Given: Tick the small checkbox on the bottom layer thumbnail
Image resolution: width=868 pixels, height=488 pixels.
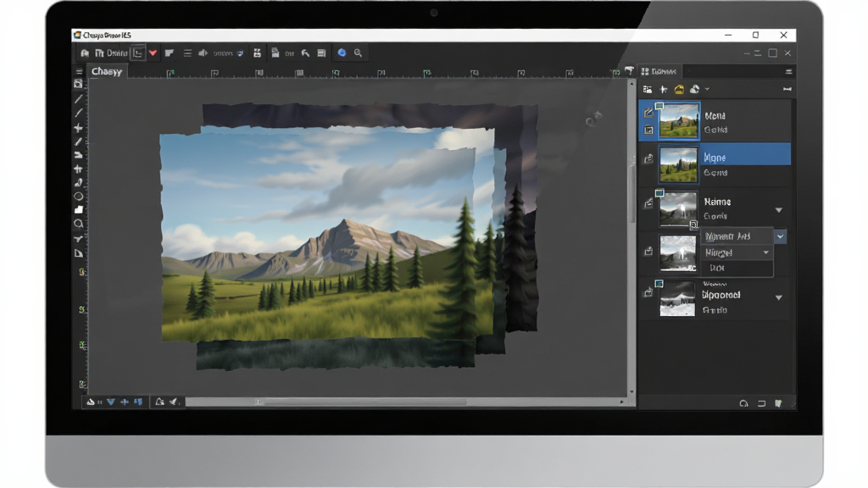Looking at the screenshot, I should (x=659, y=284).
